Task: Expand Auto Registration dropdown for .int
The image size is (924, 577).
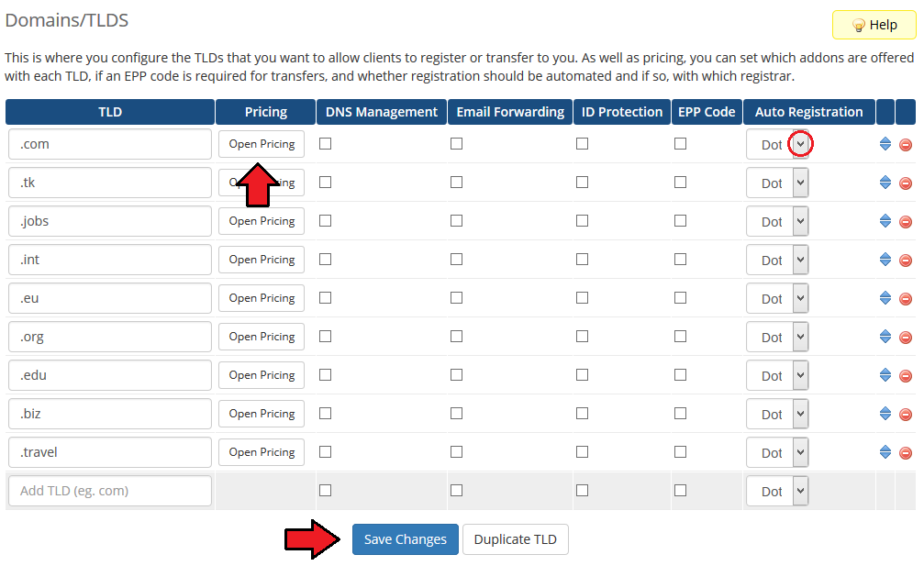Action: click(800, 261)
